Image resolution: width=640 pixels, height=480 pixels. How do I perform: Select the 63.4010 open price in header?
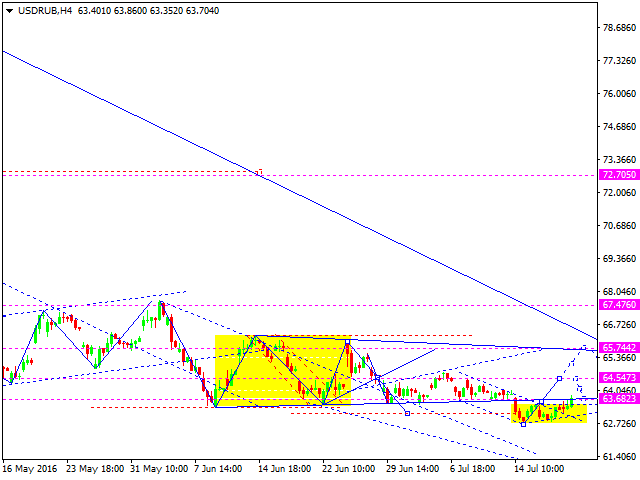pyautogui.click(x=94, y=11)
